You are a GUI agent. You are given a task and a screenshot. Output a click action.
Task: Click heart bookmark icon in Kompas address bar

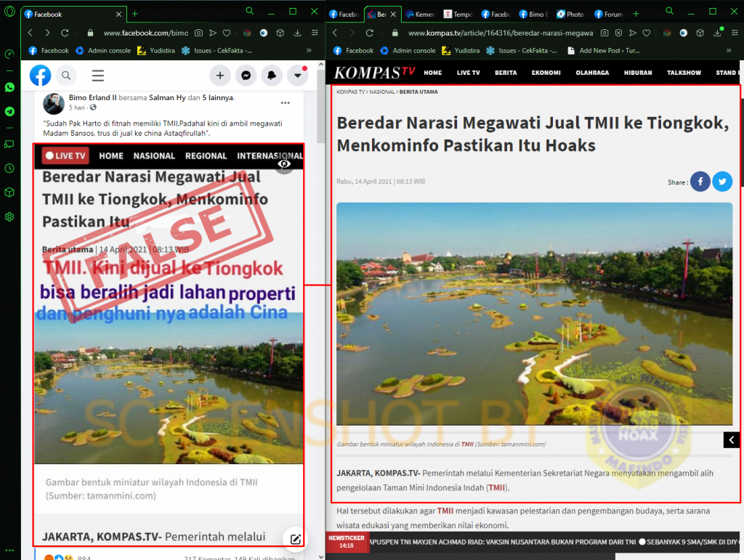point(646,33)
